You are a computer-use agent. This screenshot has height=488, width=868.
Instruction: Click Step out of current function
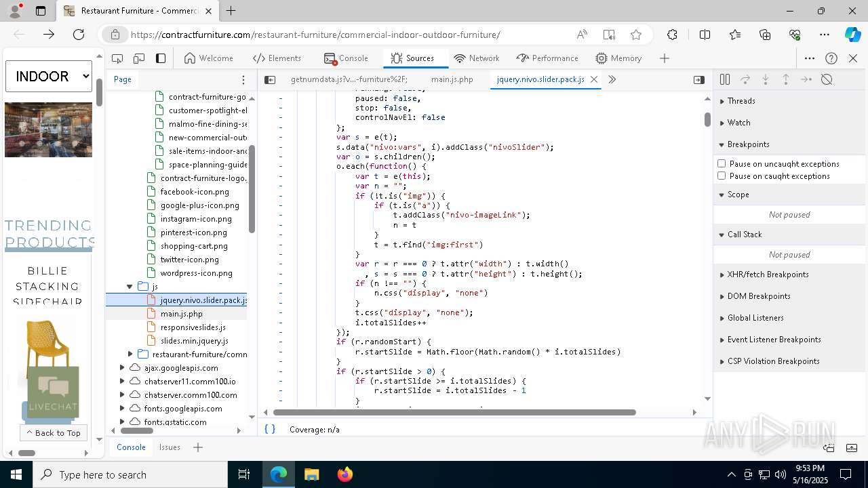(786, 79)
